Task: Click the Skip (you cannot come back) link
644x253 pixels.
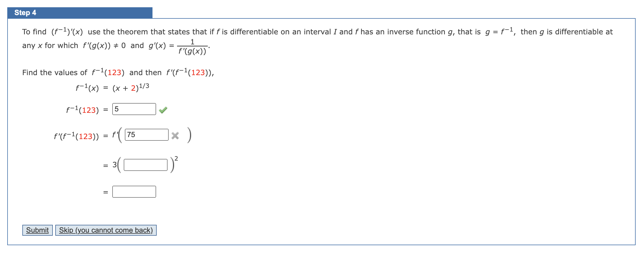Action: [106, 230]
